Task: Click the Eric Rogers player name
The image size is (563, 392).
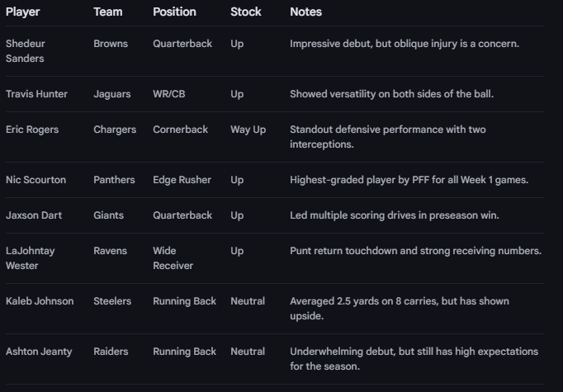Action: 32,130
